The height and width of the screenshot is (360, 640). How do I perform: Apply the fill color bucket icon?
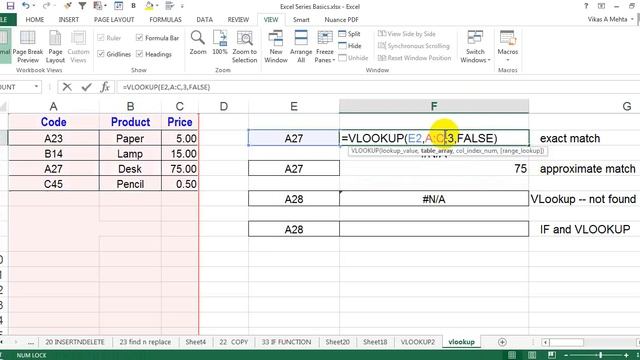tap(149, 6)
